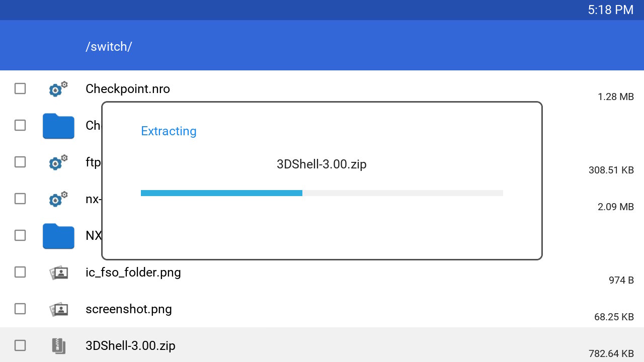Click the gear icon on the ftp row

[58, 162]
